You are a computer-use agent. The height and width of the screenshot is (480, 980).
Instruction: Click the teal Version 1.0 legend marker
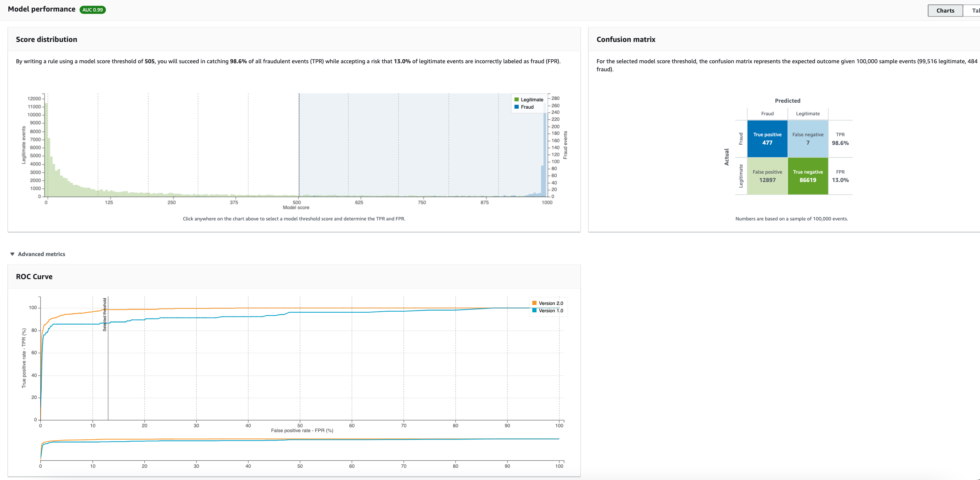[x=534, y=311]
